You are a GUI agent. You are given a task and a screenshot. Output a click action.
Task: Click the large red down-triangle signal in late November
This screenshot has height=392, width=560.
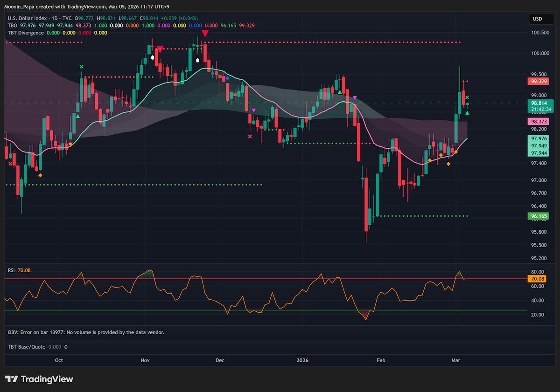coord(205,33)
